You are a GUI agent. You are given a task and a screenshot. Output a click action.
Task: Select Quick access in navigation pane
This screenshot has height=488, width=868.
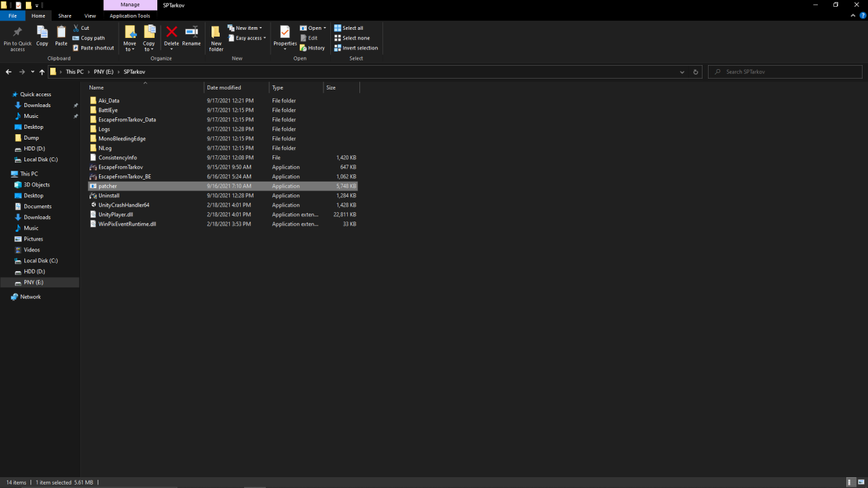pyautogui.click(x=35, y=94)
